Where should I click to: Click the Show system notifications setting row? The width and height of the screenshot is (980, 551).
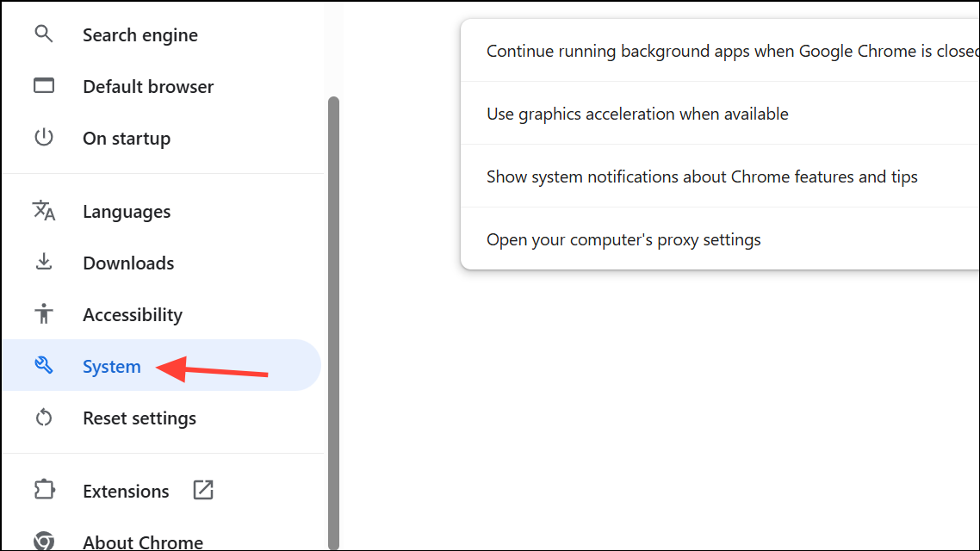point(702,176)
